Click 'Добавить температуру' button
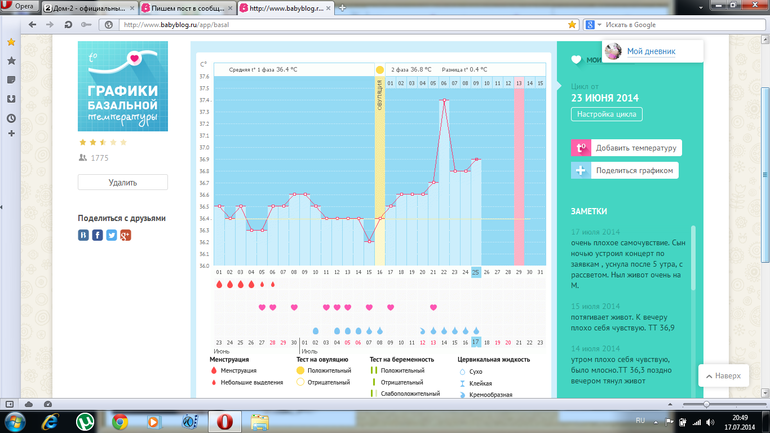Screen dimensions: 770x433 click(x=627, y=148)
